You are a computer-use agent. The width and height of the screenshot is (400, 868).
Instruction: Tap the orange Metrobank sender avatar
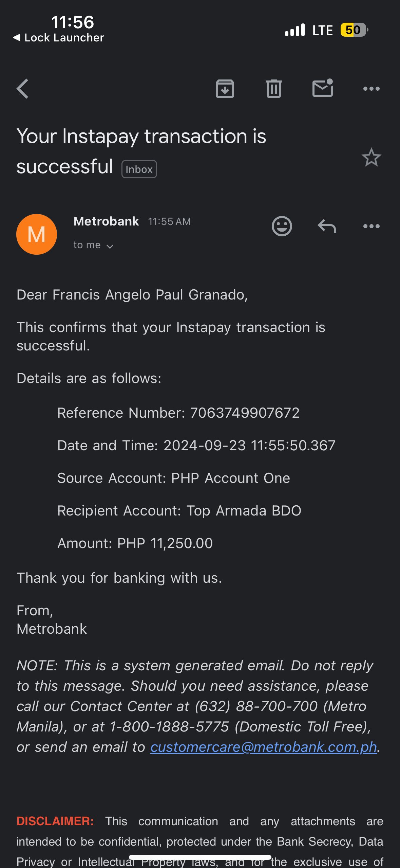point(37,234)
